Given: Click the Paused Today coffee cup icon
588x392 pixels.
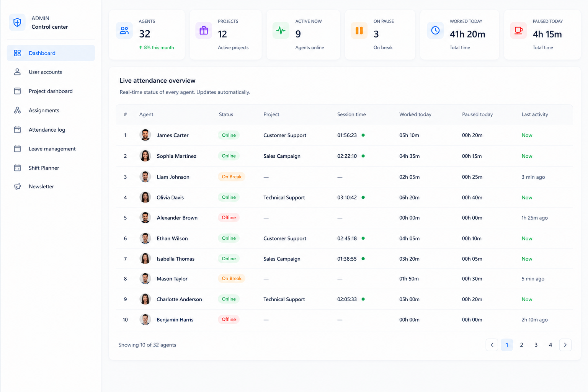Looking at the screenshot, I should (x=518, y=31).
